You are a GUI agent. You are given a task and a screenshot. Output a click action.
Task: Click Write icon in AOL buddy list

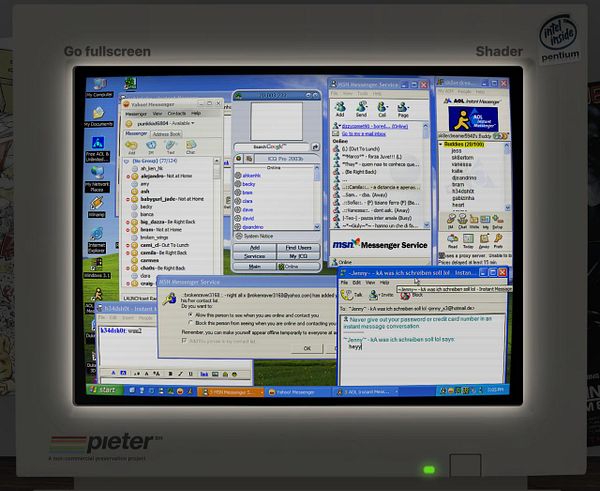[x=474, y=221]
